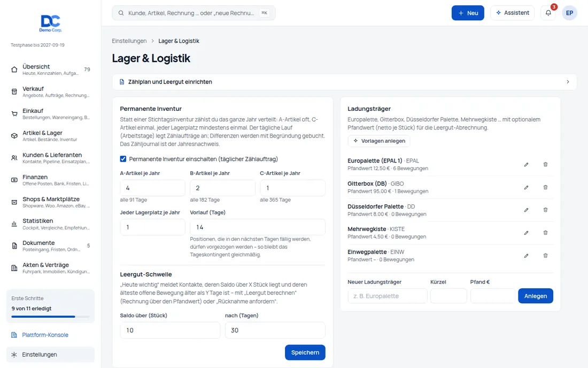Click the Übersicht home icon
Viewport: 588px width, 368px height.
point(14,70)
